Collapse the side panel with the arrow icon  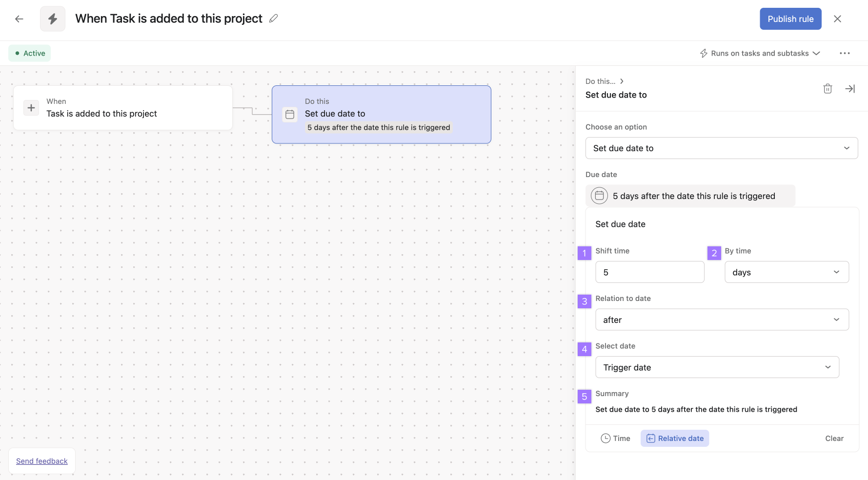click(x=850, y=88)
